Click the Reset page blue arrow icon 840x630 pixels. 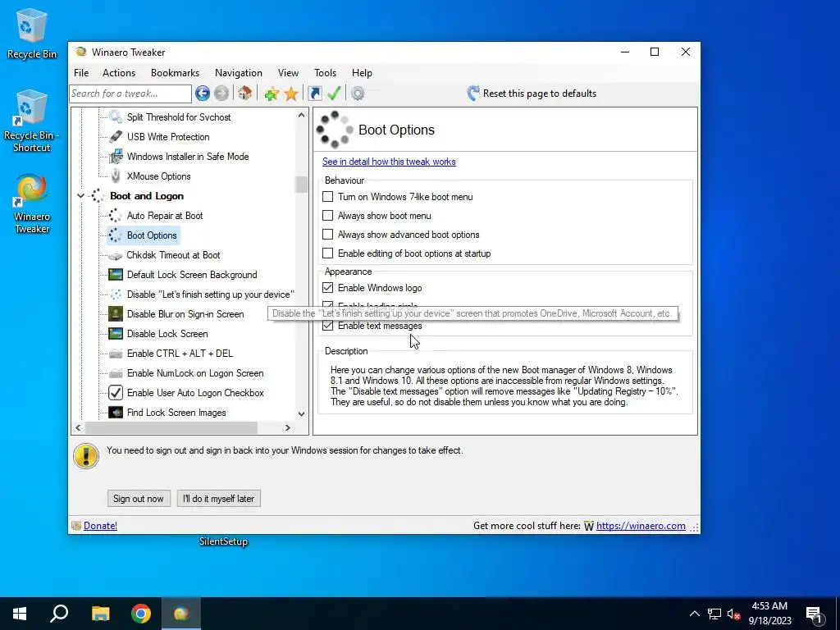(473, 94)
